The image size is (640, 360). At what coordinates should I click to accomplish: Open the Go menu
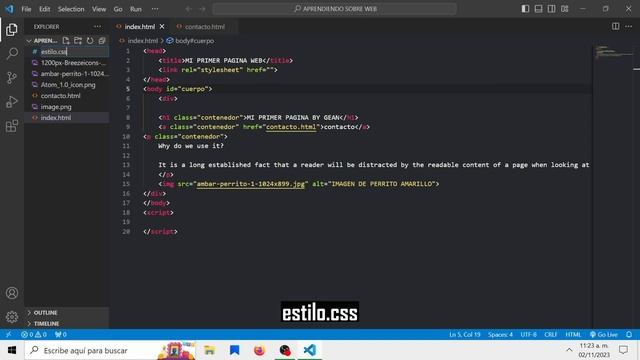(118, 9)
